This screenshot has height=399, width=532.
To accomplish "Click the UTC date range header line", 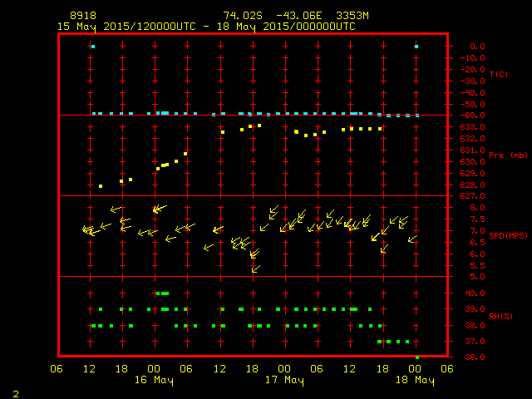I will pos(206,26).
